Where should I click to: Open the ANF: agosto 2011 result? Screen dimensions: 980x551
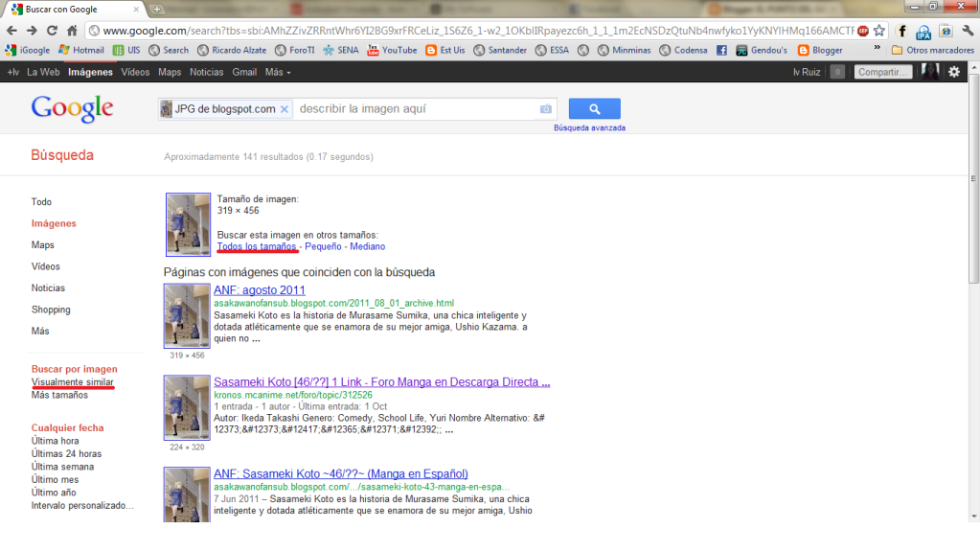[260, 290]
